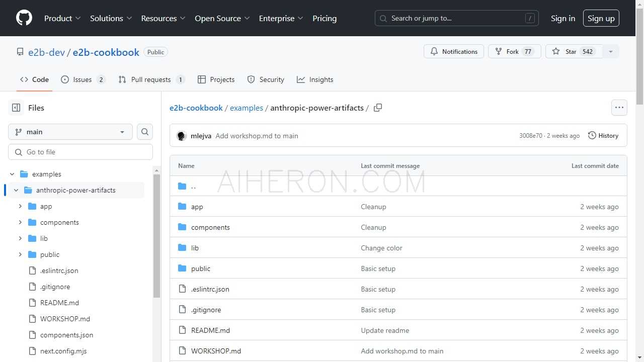Click the Search or jump to field

(x=457, y=18)
